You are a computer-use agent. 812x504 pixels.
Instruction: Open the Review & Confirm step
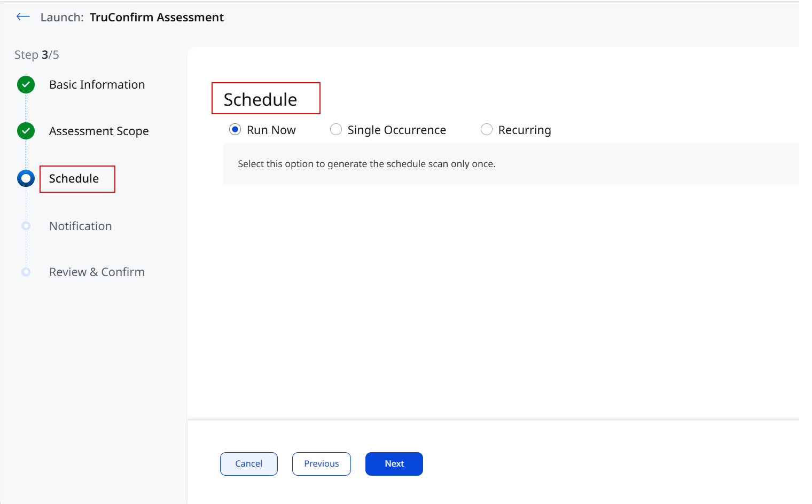(x=97, y=272)
